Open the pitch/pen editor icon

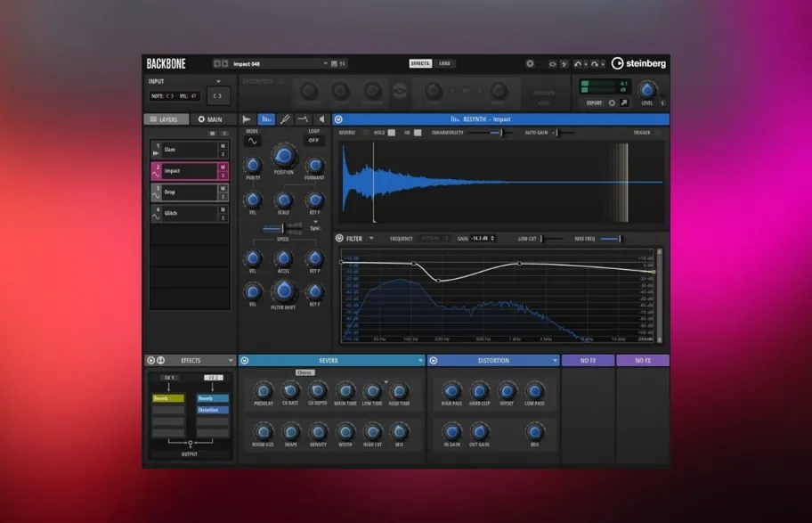click(285, 119)
